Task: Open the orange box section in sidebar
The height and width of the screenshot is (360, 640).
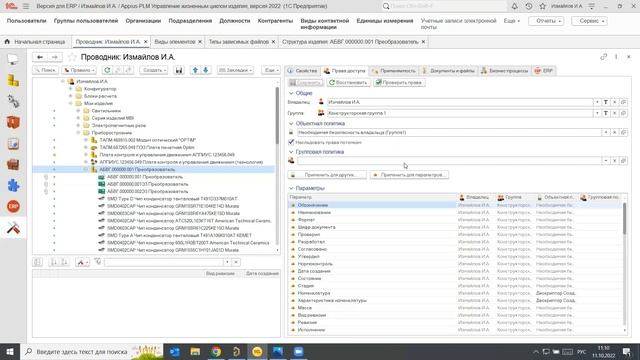Action: point(13,122)
